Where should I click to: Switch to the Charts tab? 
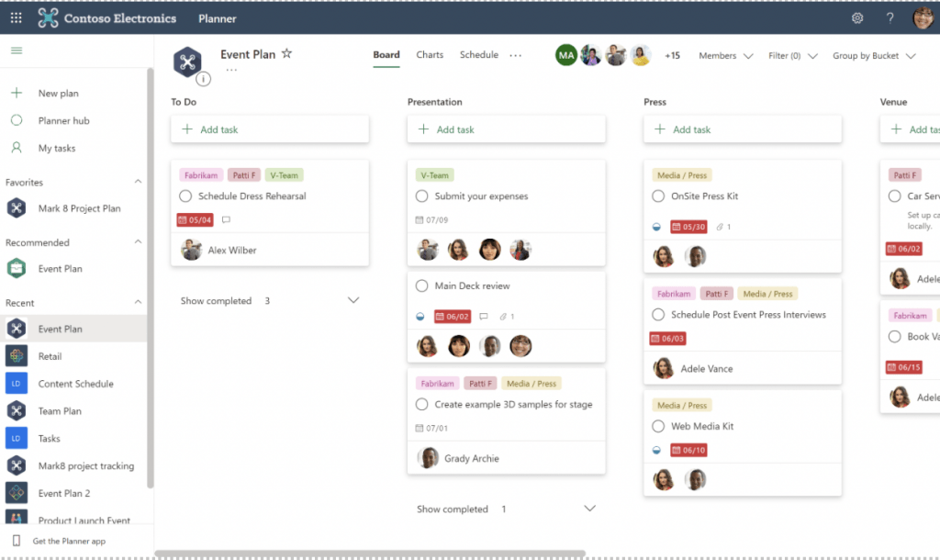[430, 54]
